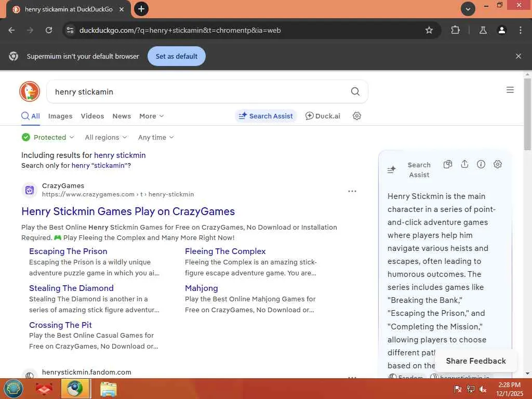532x399 pixels.
Task: Copy the Search Assist answer
Action: [448, 165]
